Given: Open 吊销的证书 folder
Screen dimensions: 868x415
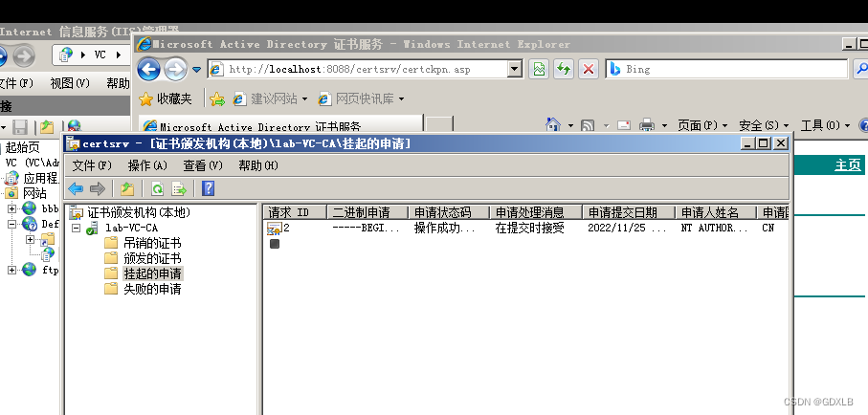Looking at the screenshot, I should [152, 243].
